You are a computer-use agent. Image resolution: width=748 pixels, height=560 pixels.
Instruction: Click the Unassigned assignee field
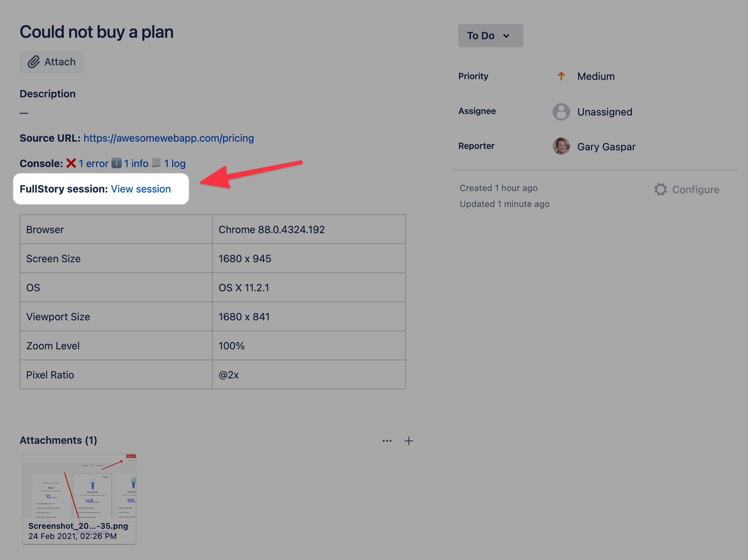tap(605, 112)
